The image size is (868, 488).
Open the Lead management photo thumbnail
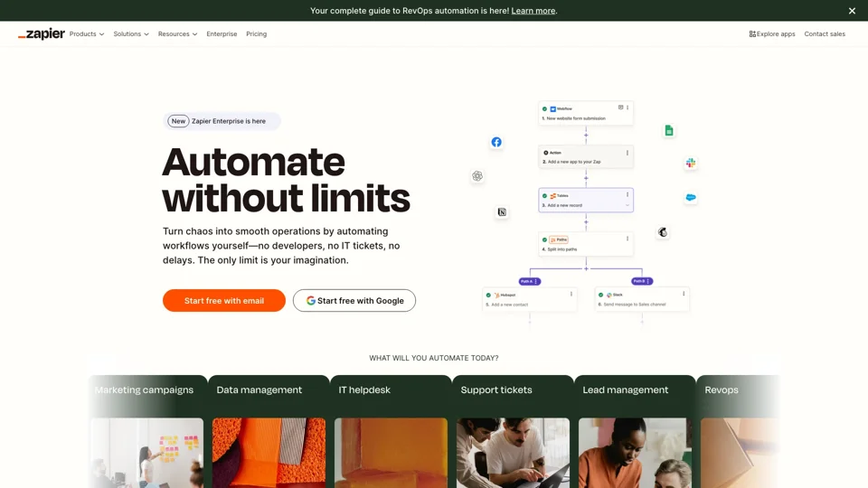point(635,453)
